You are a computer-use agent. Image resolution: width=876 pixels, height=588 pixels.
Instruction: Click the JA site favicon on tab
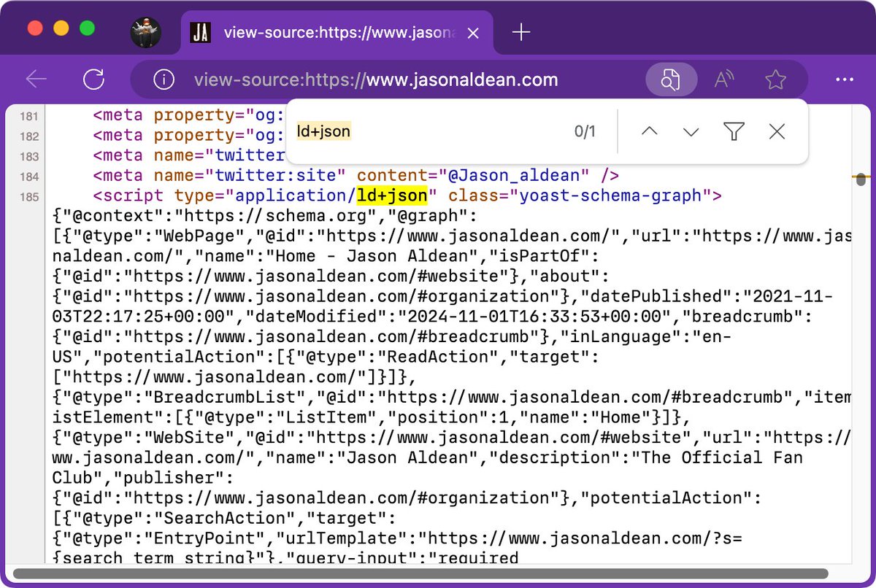point(201,32)
